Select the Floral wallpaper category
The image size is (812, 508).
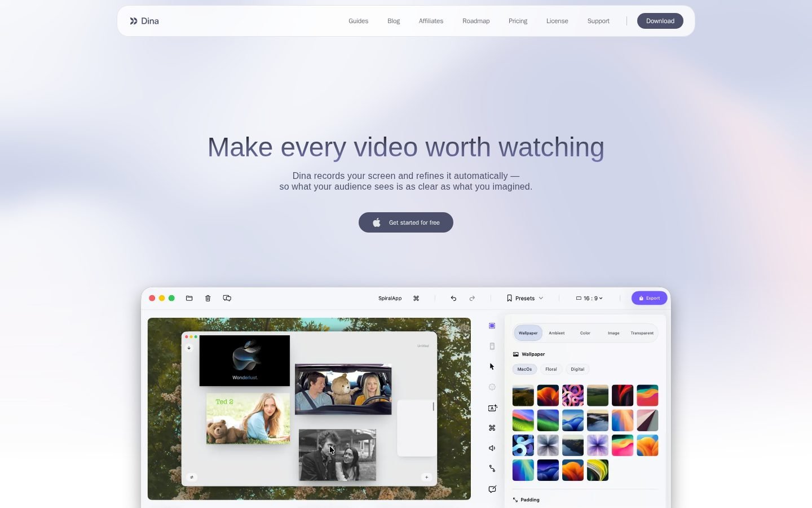[x=551, y=369]
